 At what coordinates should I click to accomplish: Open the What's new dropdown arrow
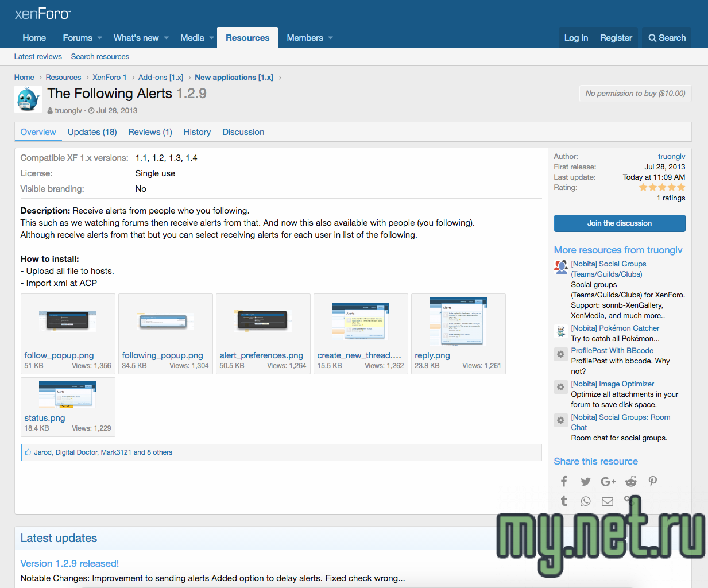pos(167,38)
